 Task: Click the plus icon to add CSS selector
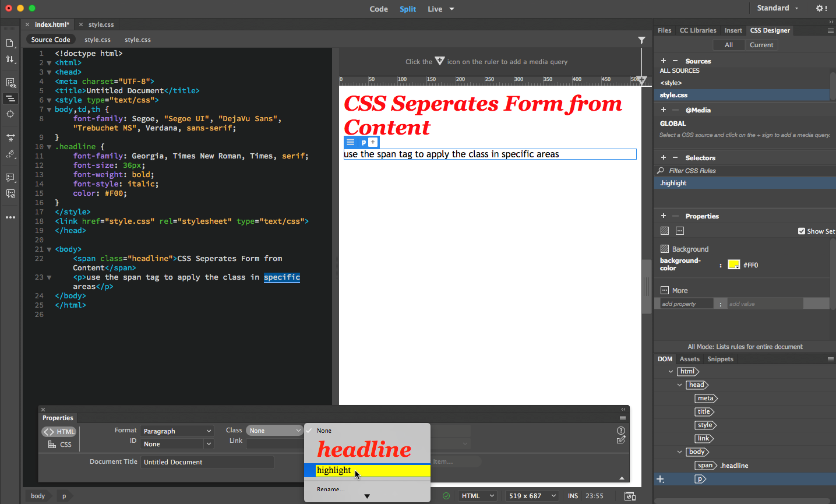[x=663, y=158]
